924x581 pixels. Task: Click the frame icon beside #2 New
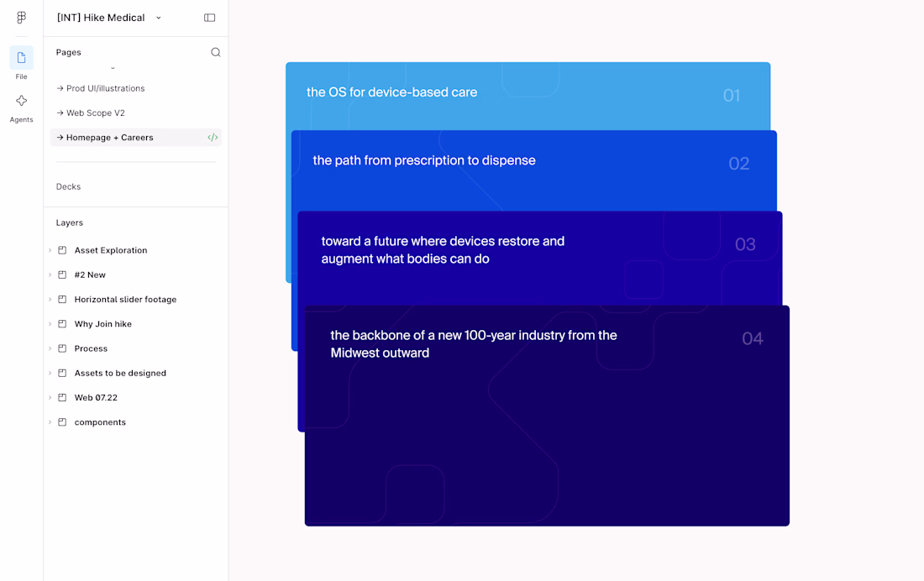(x=62, y=275)
